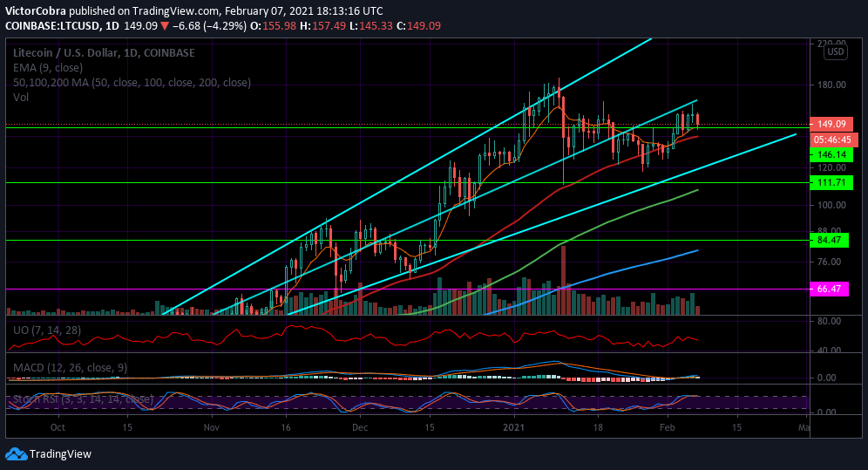Click the 100.00 price axis label
868x470 pixels.
pyautogui.click(x=832, y=205)
